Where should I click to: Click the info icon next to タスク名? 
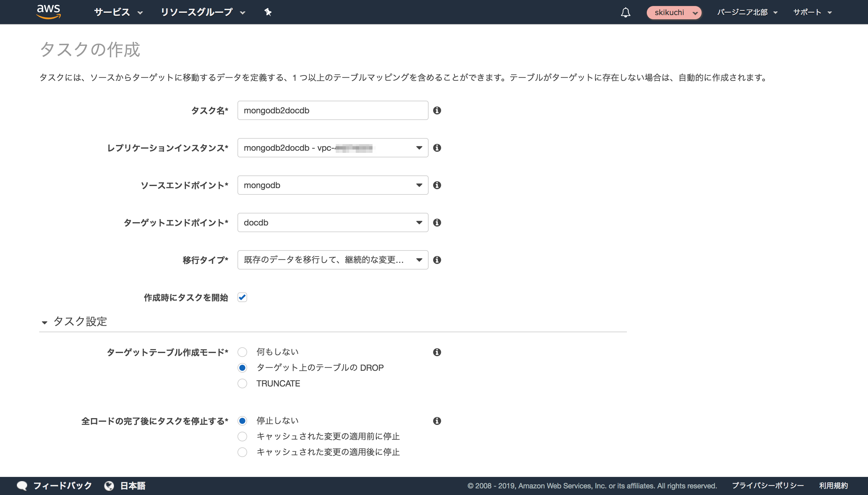pos(438,110)
